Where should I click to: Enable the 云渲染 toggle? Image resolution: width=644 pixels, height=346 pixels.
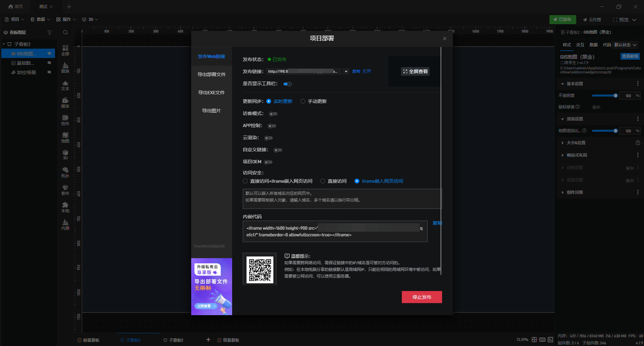tap(268, 138)
